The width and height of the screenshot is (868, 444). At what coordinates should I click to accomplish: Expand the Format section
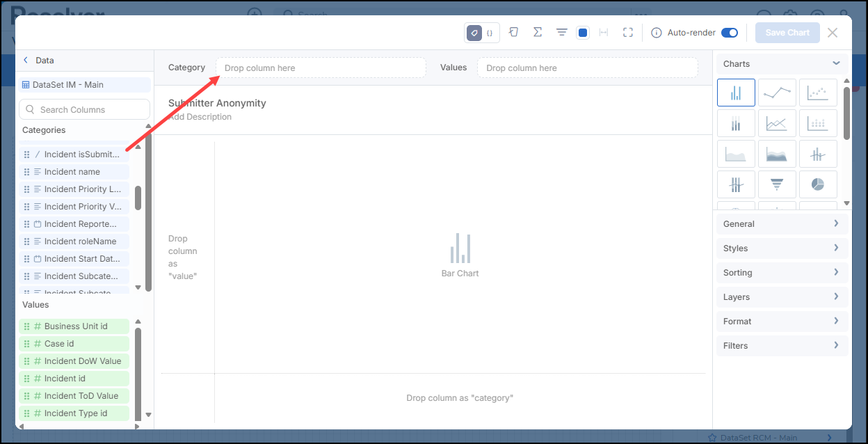click(x=782, y=322)
